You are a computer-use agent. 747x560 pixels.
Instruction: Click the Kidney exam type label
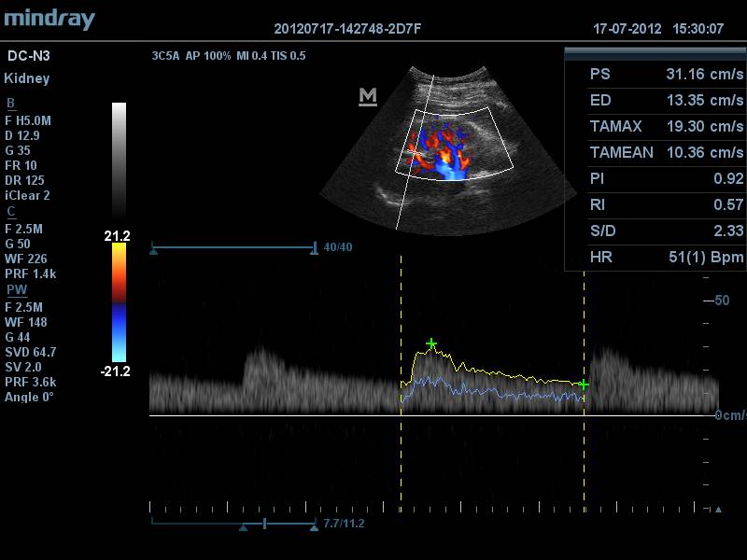click(x=27, y=79)
